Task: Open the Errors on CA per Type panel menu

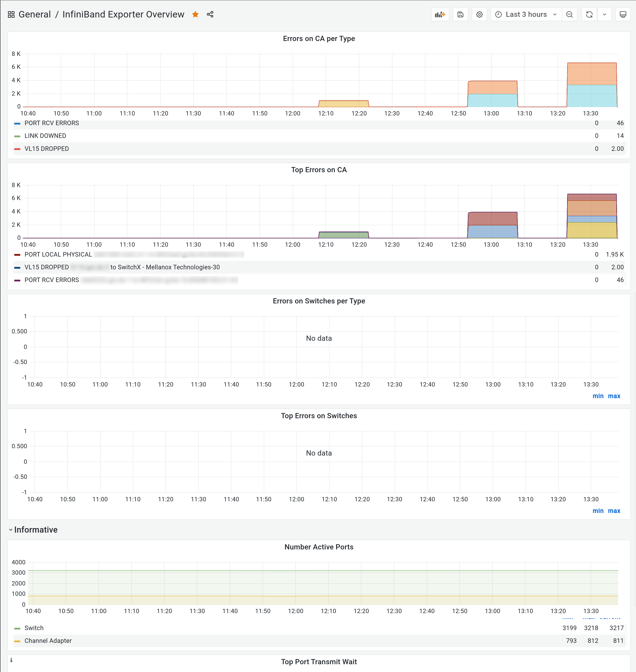Action: coord(319,39)
